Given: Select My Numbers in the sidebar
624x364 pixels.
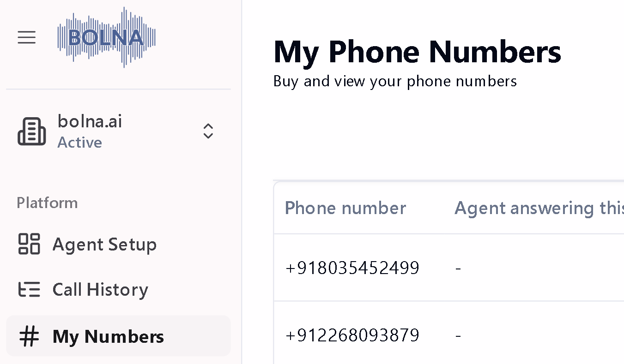Looking at the screenshot, I should (108, 336).
